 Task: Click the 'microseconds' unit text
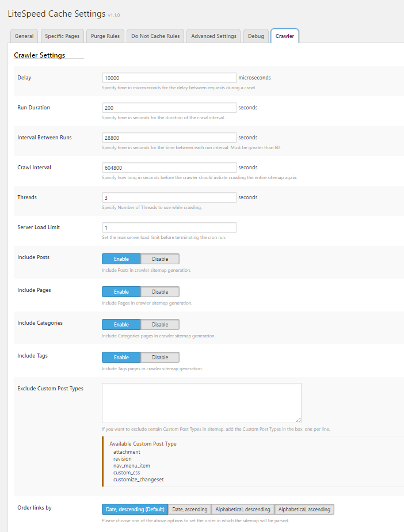tap(254, 78)
